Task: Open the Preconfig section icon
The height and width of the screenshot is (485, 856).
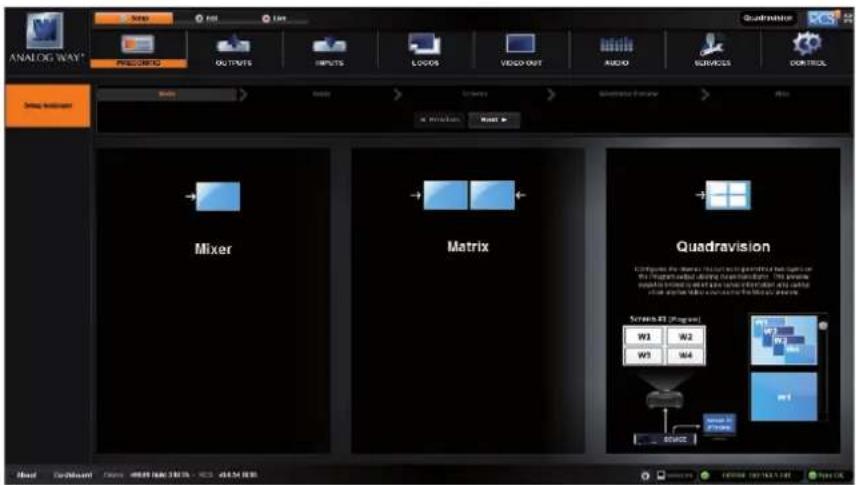Action: click(x=138, y=44)
